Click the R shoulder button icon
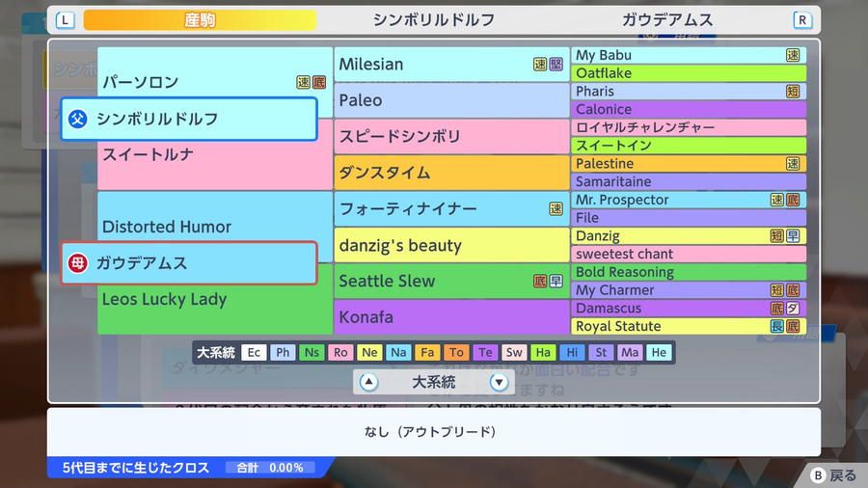The image size is (868, 488). click(802, 20)
